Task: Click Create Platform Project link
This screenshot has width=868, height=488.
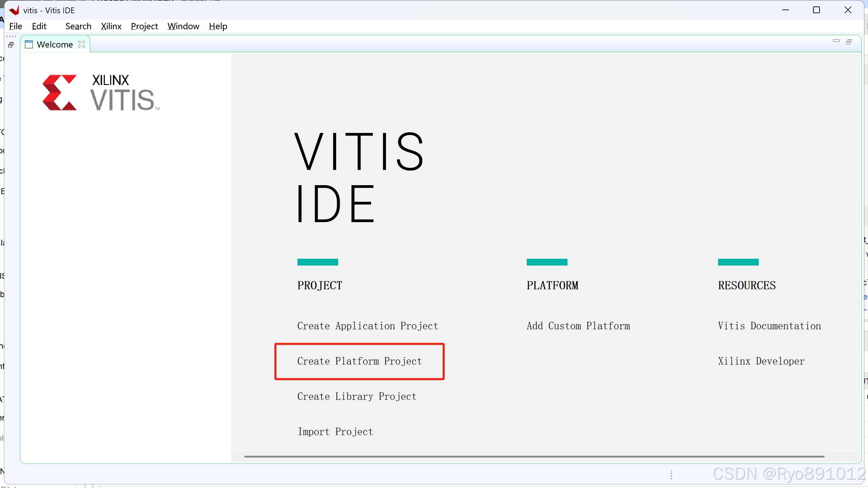Action: point(360,361)
